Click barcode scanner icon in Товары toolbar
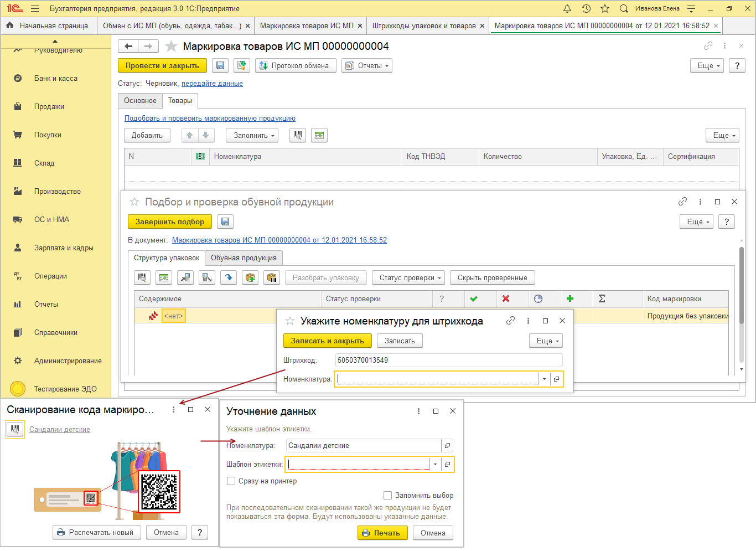 click(x=298, y=135)
